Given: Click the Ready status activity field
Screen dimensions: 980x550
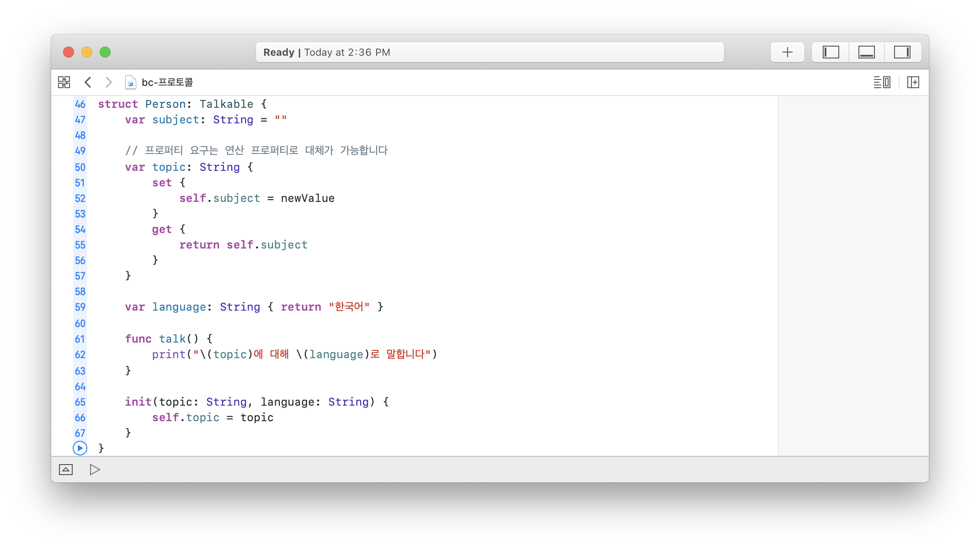Looking at the screenshot, I should [489, 52].
